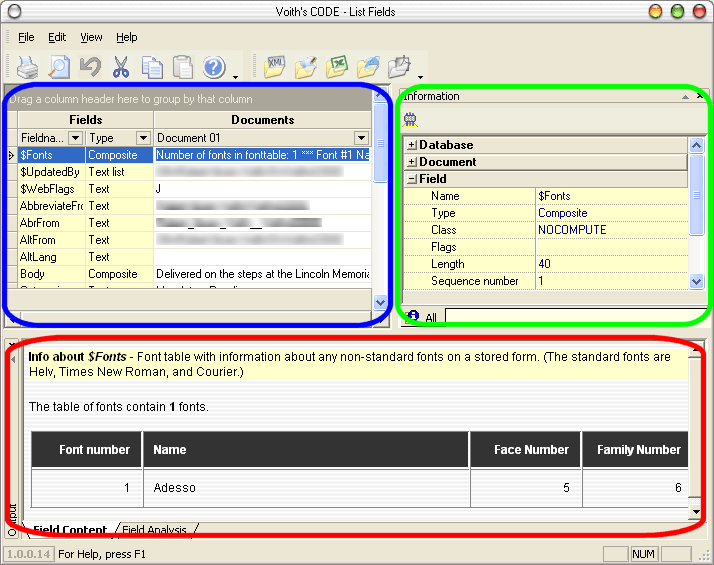Click the folder with web browser icon
Viewport: 714px width, 565px height.
[x=368, y=67]
